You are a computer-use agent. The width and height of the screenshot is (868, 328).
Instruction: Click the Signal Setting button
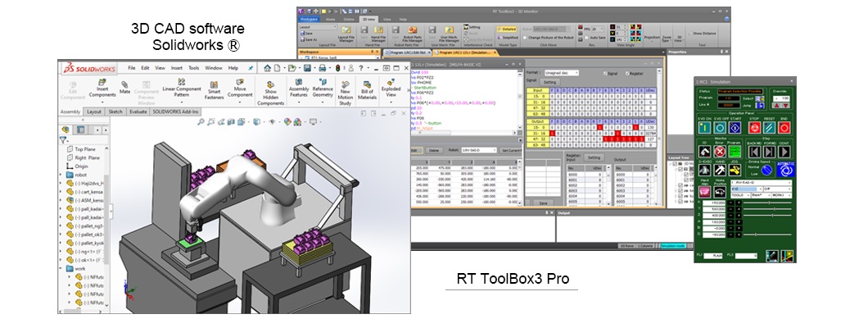(549, 82)
